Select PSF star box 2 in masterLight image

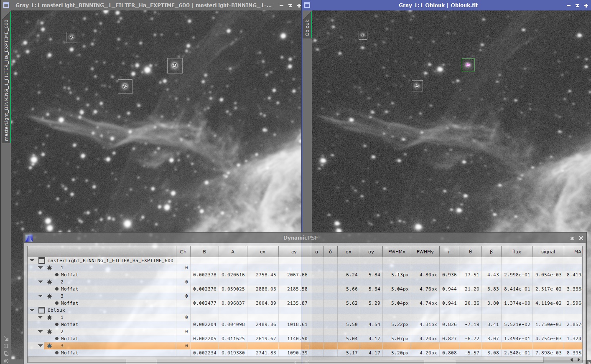[125, 86]
